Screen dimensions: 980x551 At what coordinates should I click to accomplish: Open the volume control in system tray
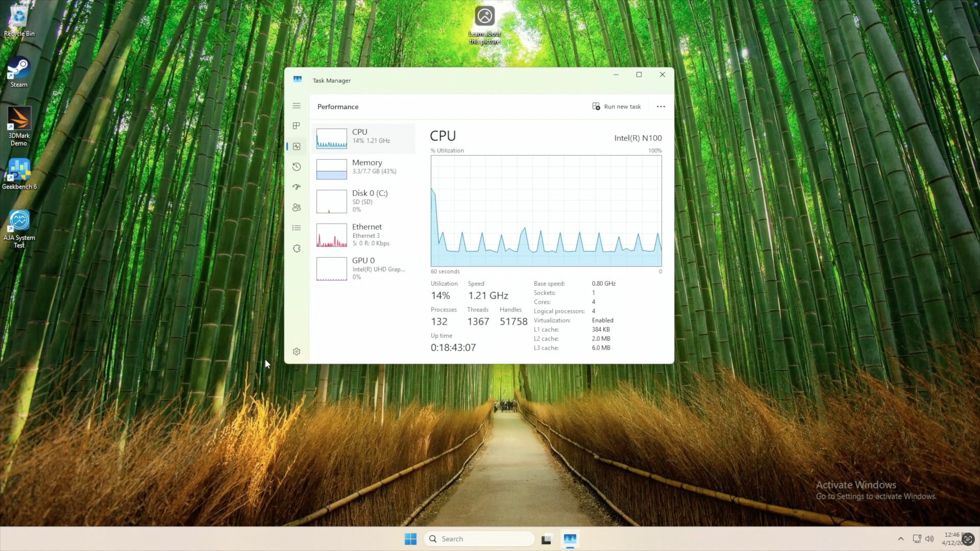[929, 539]
